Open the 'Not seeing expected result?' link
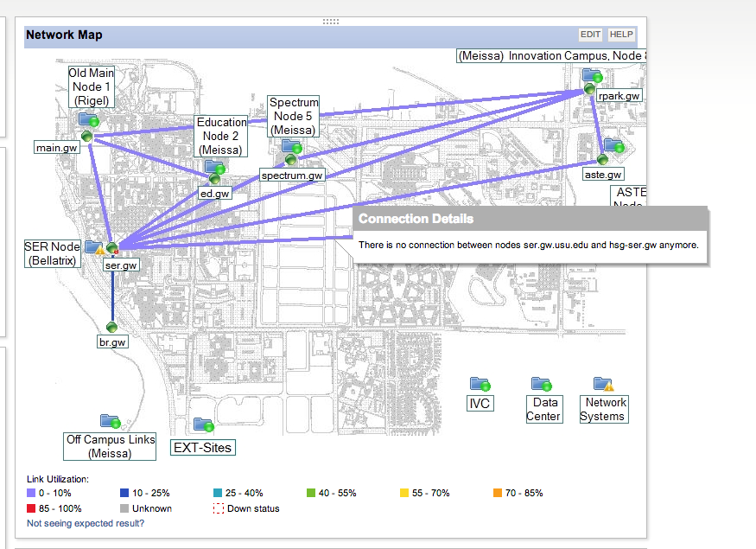 click(x=86, y=523)
